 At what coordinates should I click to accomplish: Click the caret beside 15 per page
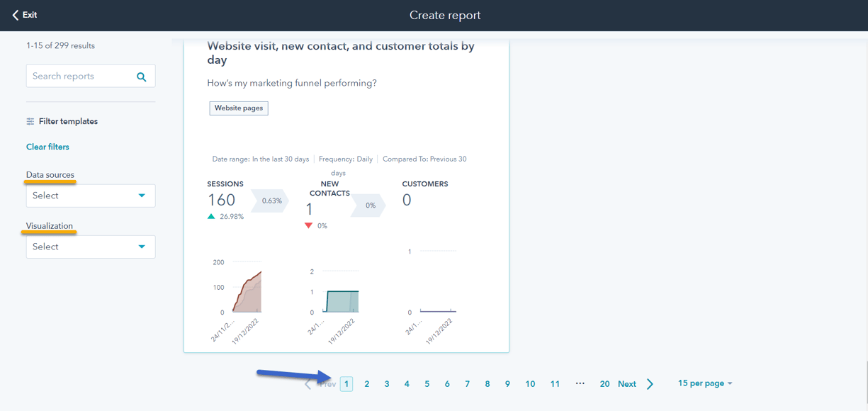pyautogui.click(x=728, y=383)
